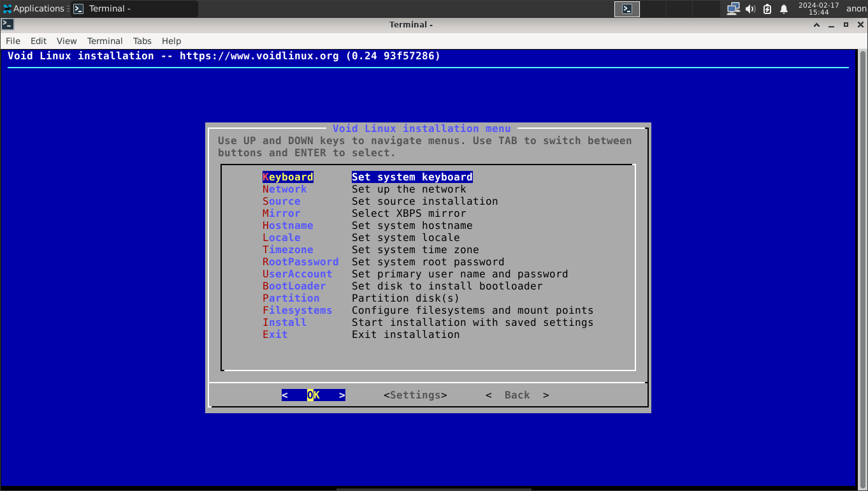Click the Back button
The width and height of the screenshot is (868, 491).
pyautogui.click(x=517, y=395)
